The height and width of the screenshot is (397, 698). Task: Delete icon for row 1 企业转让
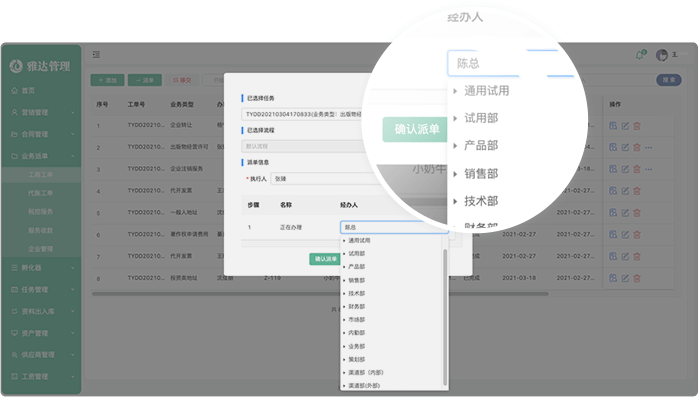click(637, 126)
